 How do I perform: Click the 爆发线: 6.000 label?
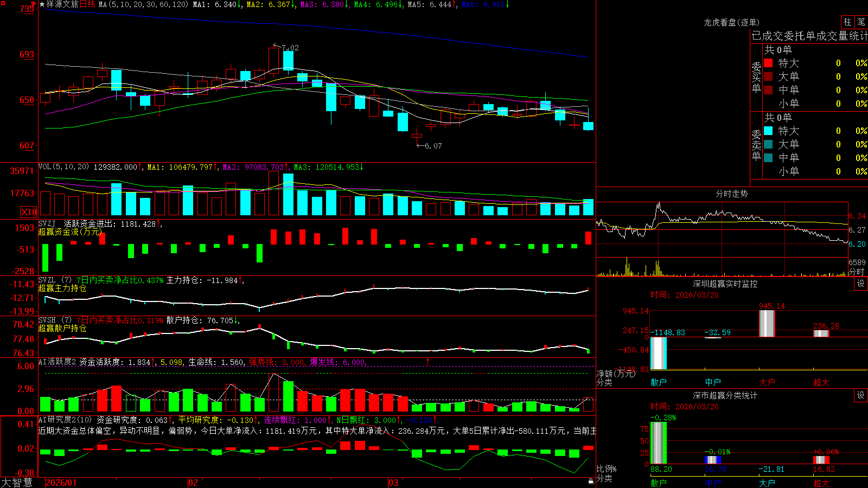[x=339, y=362]
